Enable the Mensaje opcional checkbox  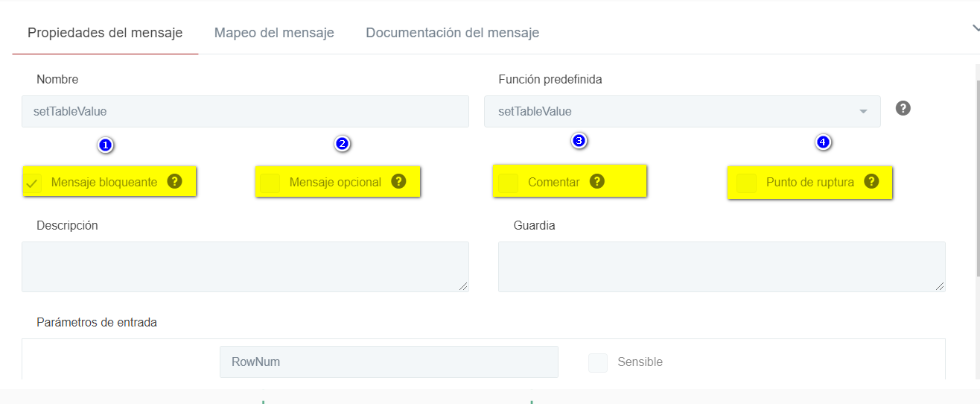tap(271, 183)
